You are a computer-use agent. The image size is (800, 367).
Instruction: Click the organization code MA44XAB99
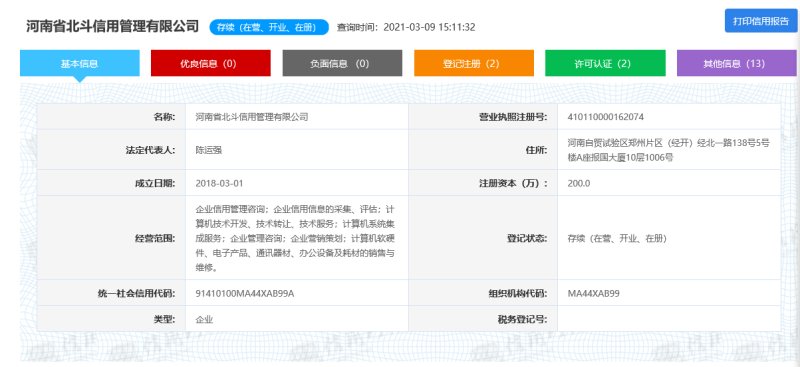click(593, 293)
